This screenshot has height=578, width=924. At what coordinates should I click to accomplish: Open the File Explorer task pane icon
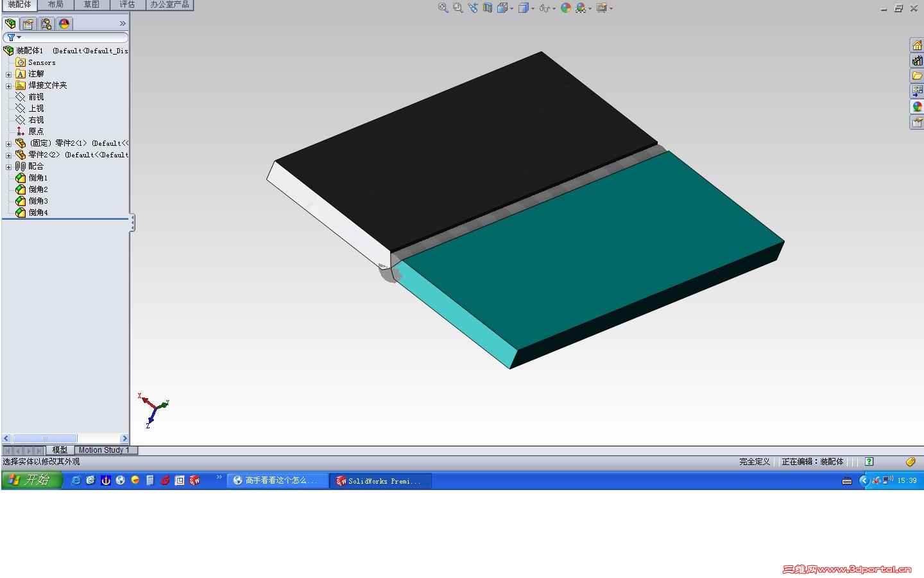coord(917,76)
